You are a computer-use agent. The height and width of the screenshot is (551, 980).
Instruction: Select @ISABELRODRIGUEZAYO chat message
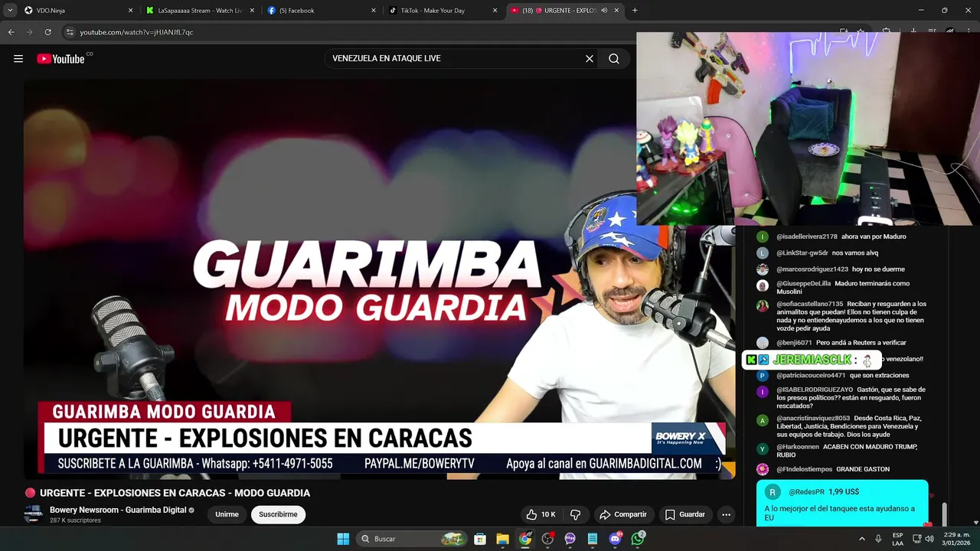[x=842, y=397]
